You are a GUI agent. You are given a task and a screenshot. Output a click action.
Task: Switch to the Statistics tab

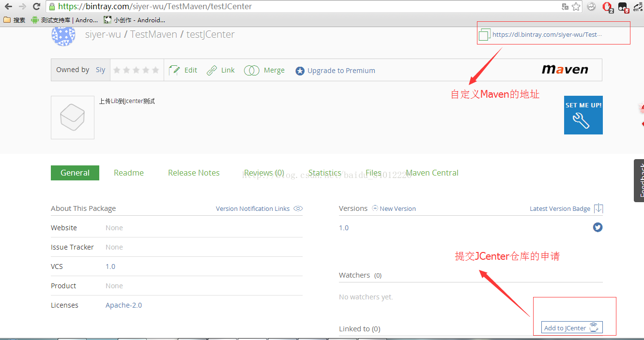[324, 173]
